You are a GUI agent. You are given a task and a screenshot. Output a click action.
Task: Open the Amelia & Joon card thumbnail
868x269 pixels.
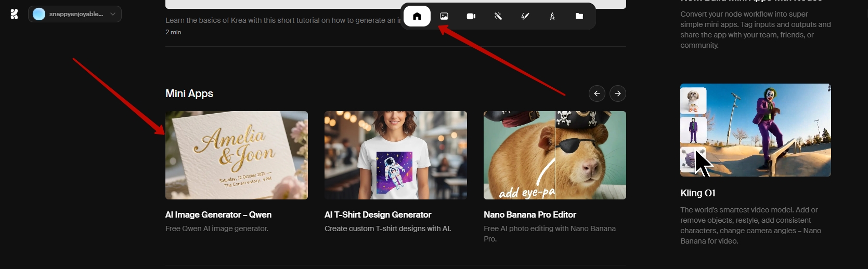click(236, 155)
